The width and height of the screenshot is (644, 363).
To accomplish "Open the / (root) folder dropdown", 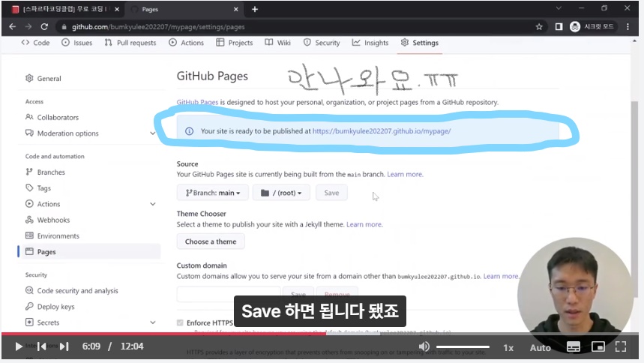I will pos(281,193).
